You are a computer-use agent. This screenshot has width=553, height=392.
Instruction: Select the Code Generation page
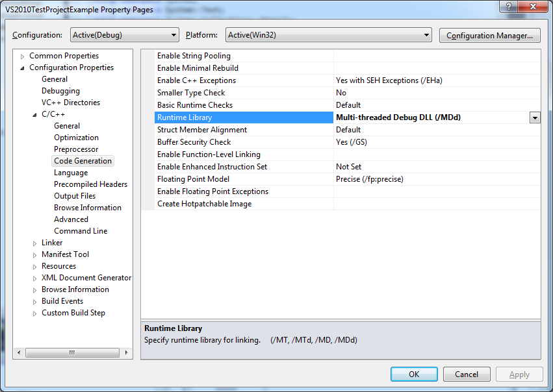tap(83, 161)
